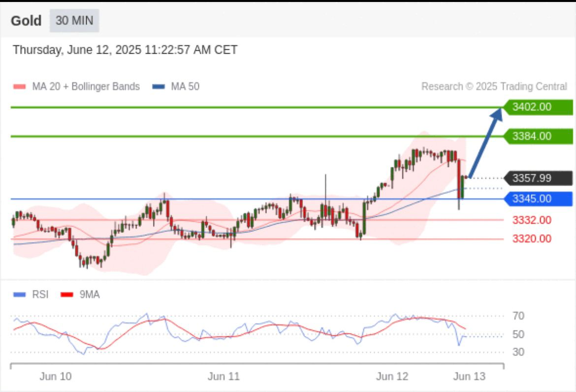The image size is (576, 392).
Task: Click the blue upward forecast arrow
Action: (485, 143)
